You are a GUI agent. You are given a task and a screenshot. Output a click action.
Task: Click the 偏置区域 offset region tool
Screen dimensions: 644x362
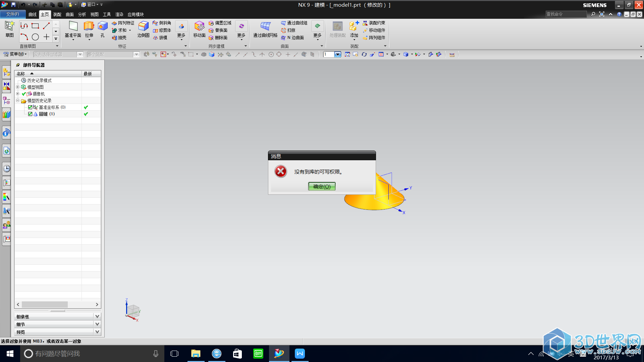click(x=220, y=23)
